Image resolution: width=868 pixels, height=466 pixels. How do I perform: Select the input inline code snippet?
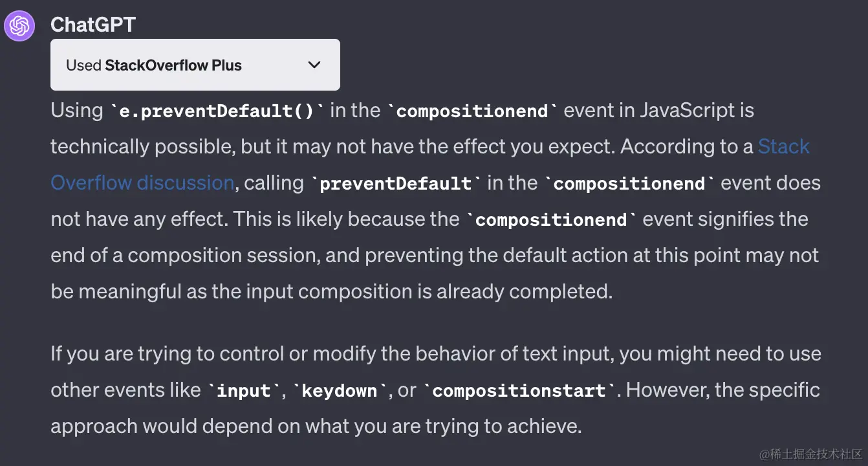tap(243, 391)
